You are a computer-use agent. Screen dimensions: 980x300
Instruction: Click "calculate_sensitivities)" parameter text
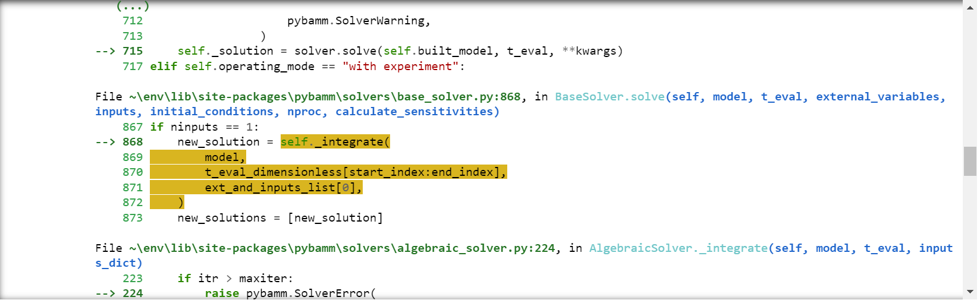[417, 112]
